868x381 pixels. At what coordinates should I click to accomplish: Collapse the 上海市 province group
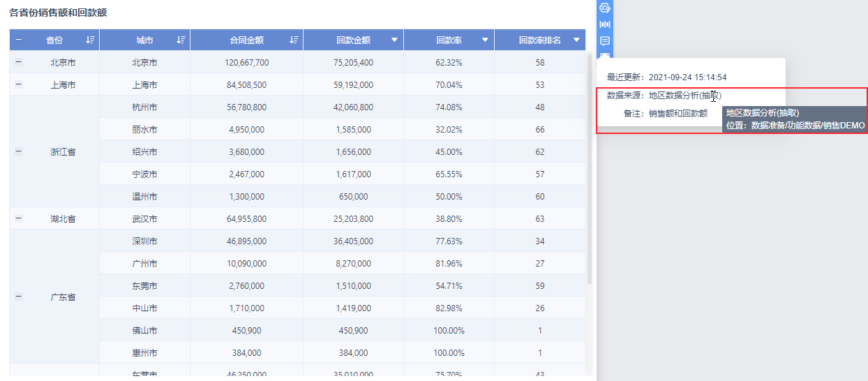pos(19,84)
